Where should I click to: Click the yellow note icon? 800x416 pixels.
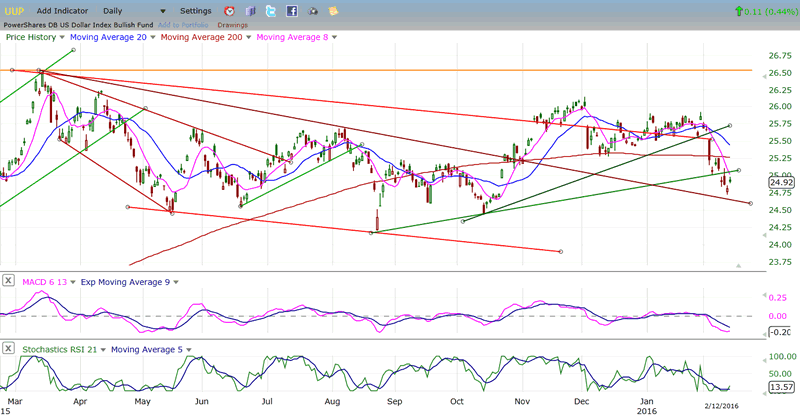click(x=333, y=11)
